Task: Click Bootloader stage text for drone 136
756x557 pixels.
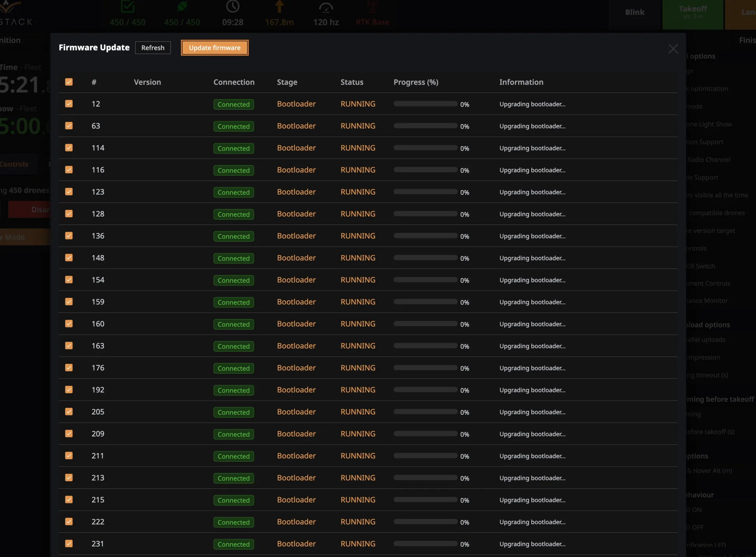Action: (x=296, y=236)
